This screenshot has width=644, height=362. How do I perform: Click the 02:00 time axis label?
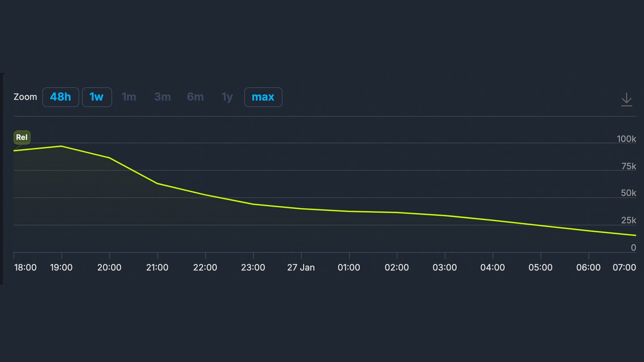pyautogui.click(x=397, y=268)
